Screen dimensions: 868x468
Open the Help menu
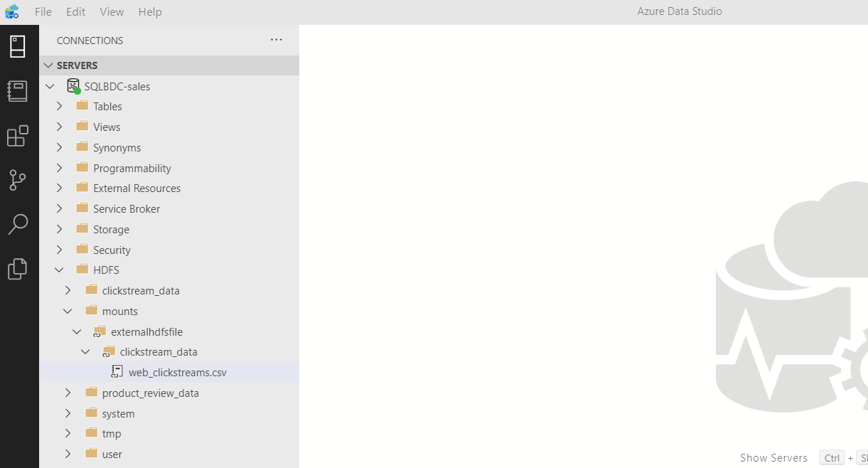[150, 11]
